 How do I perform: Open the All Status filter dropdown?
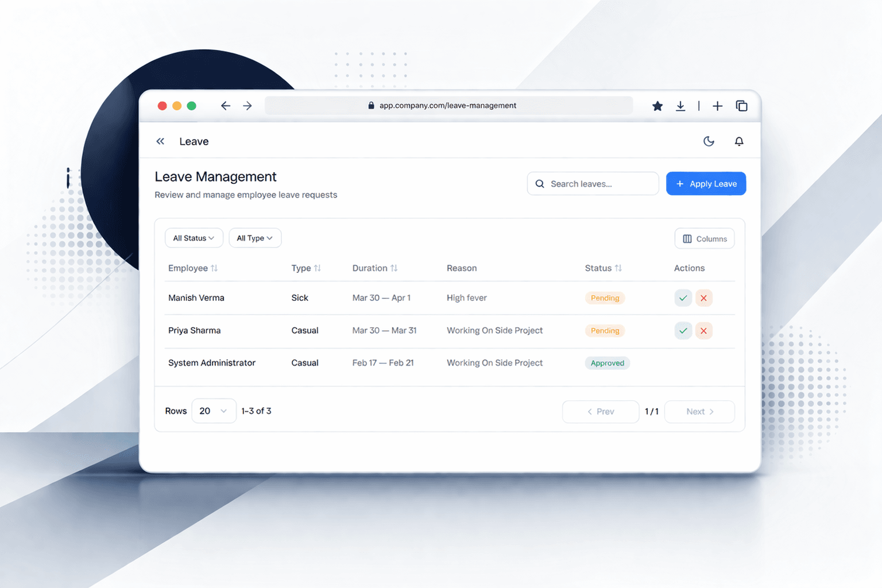click(x=194, y=238)
